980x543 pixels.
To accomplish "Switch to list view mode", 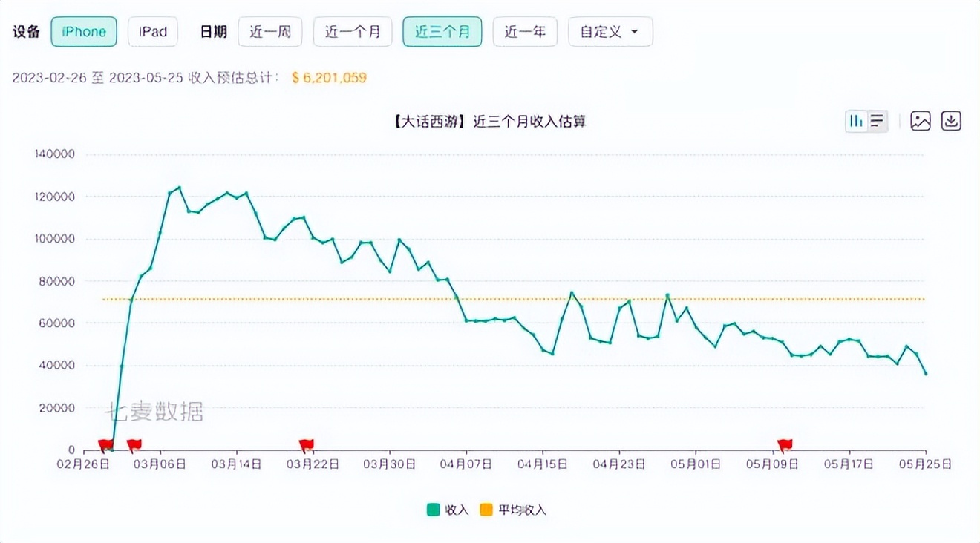I will 876,120.
